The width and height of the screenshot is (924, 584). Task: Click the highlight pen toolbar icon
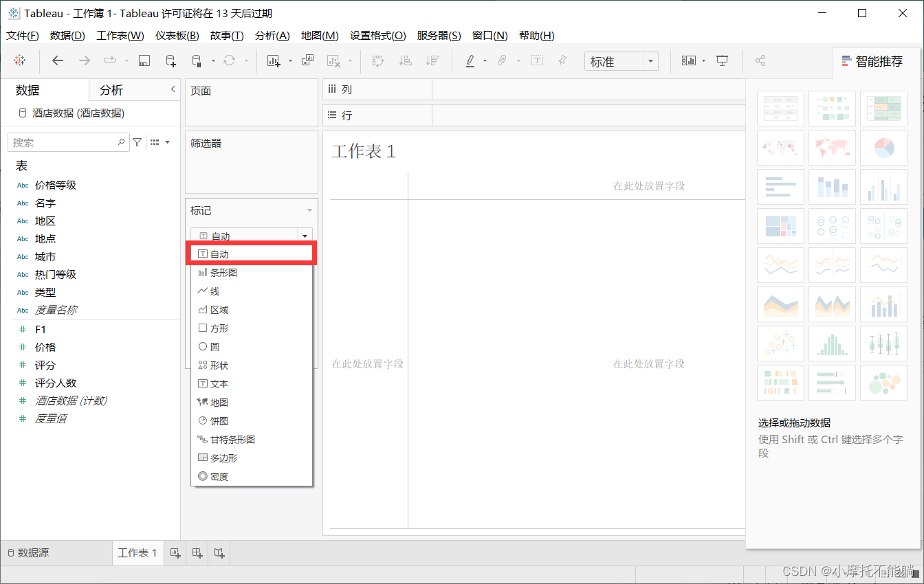[470, 61]
